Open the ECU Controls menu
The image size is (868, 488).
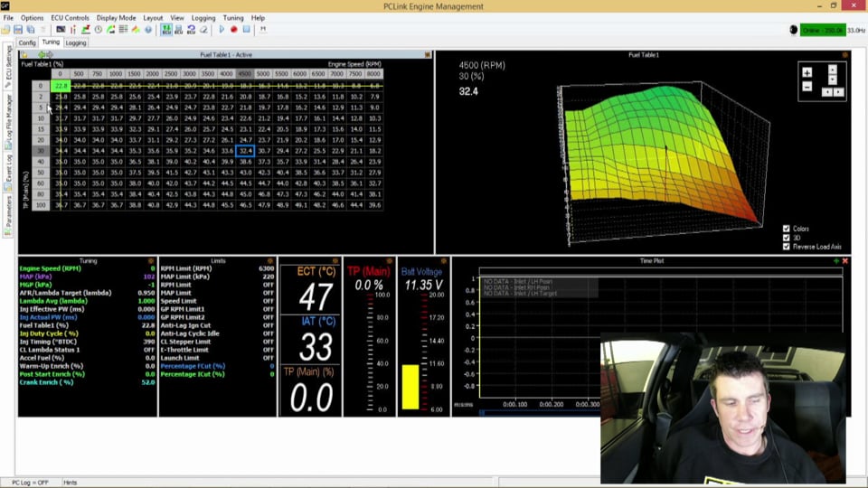[70, 18]
